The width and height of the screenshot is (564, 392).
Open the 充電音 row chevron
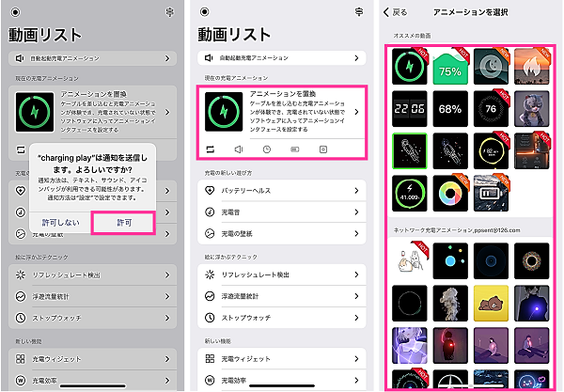356,212
